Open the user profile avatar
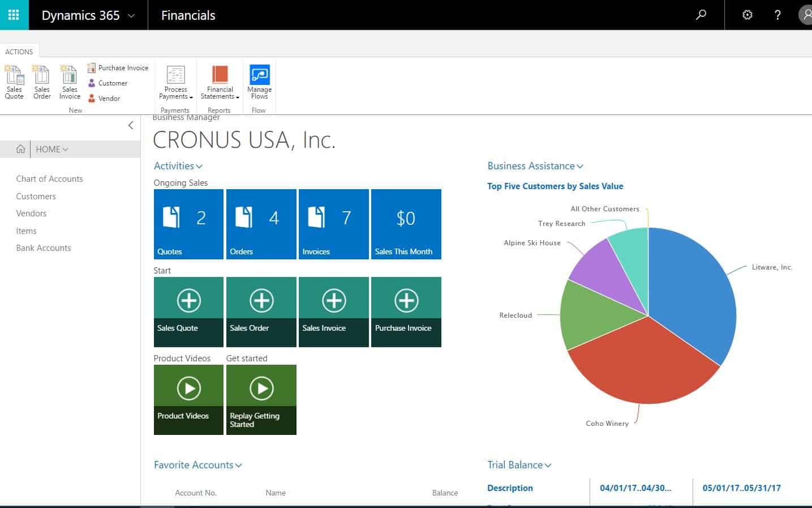Image resolution: width=812 pixels, height=508 pixels. click(x=806, y=15)
